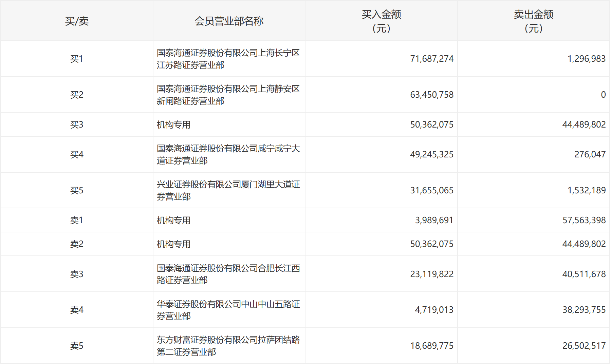Viewport: 611px width, 364px height.
Task: Click the sell amount 1,296,983
Action: pyautogui.click(x=587, y=59)
